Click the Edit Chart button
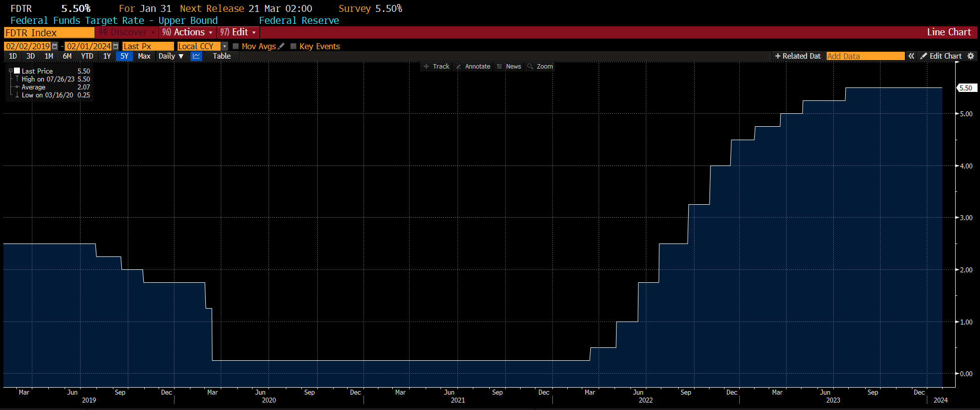This screenshot has height=410, width=980. (941, 56)
